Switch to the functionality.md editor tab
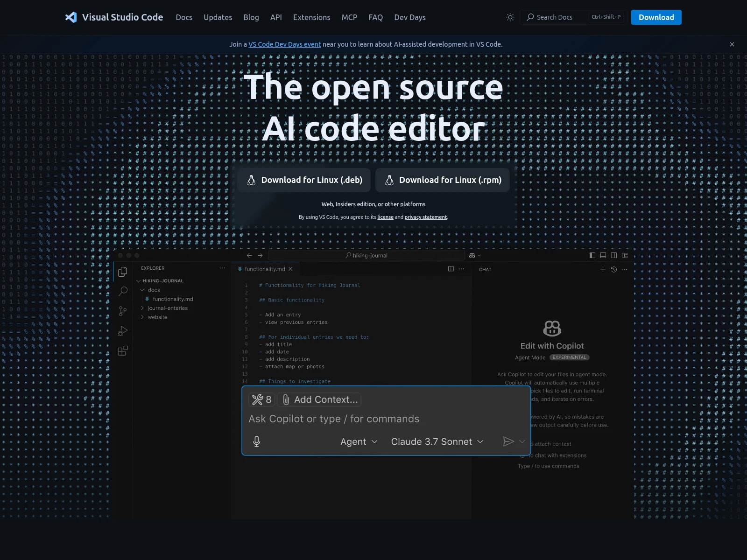Screen dimensions: 747x560 pos(265,269)
